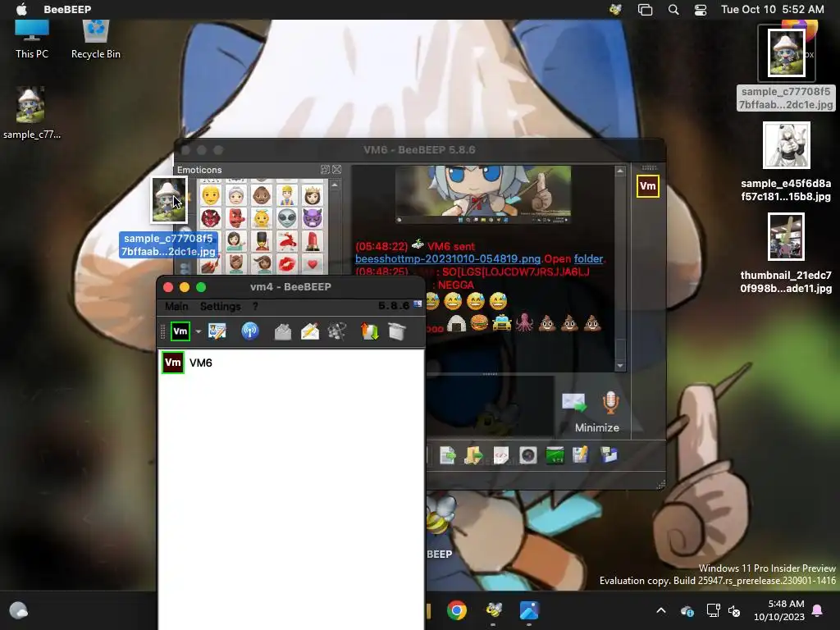Click the BeeBEEP bee icon in Windows taskbar

(493, 610)
